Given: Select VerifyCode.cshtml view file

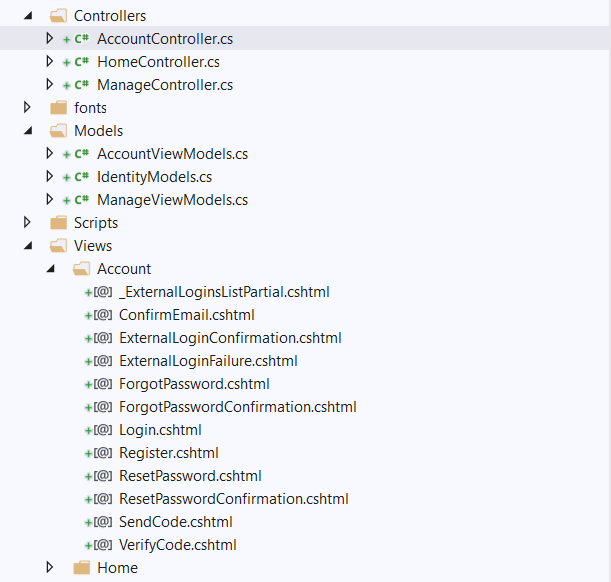Looking at the screenshot, I should (177, 545).
